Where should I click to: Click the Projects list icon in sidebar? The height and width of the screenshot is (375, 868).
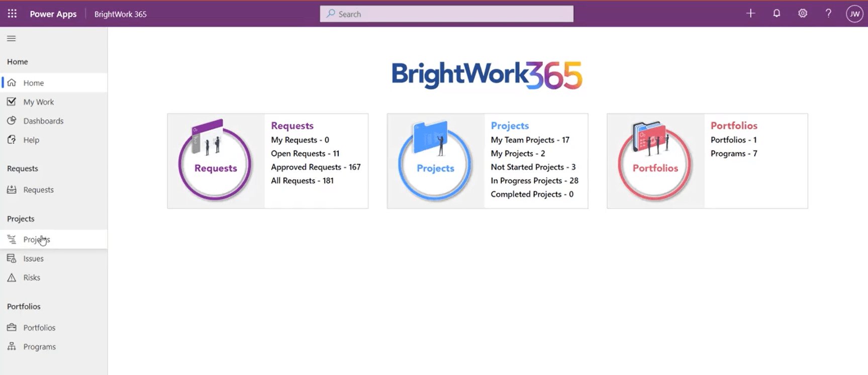tap(12, 239)
